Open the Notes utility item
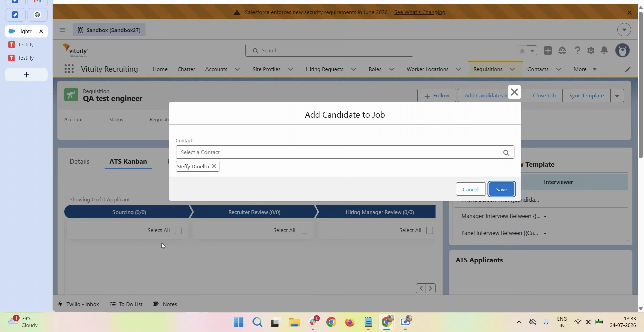This screenshot has width=644, height=332. 165,304
